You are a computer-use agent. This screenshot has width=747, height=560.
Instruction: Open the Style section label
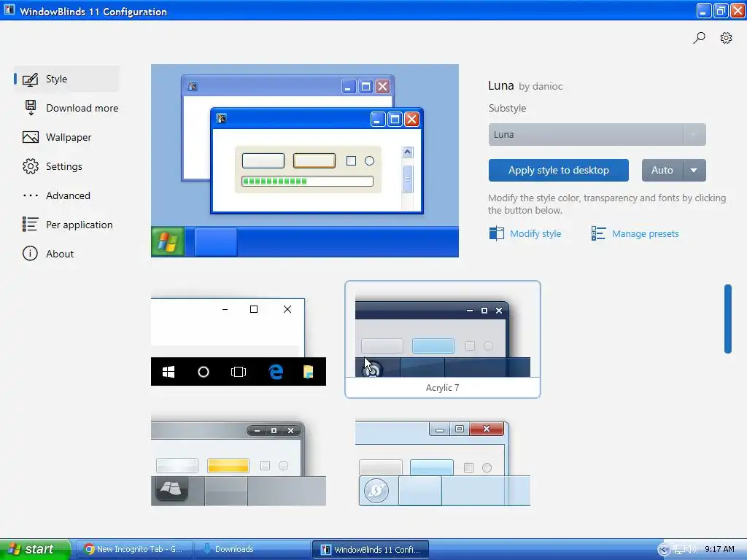point(57,79)
